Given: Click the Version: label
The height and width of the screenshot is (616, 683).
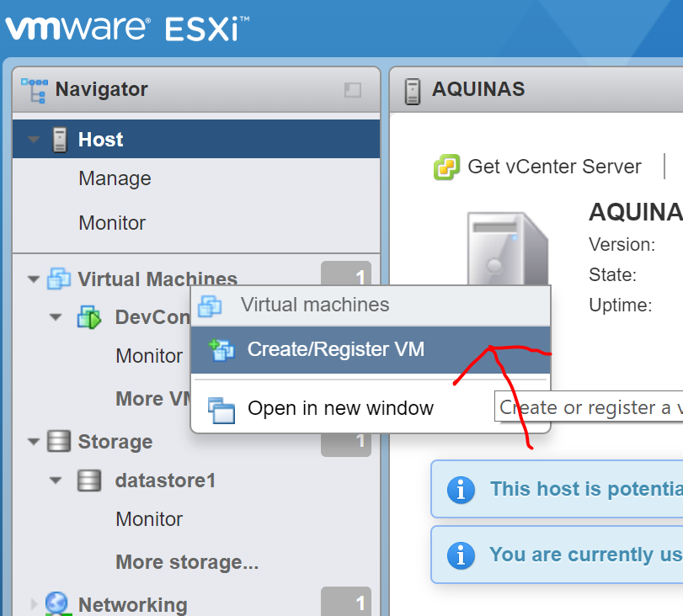Looking at the screenshot, I should pos(622,245).
